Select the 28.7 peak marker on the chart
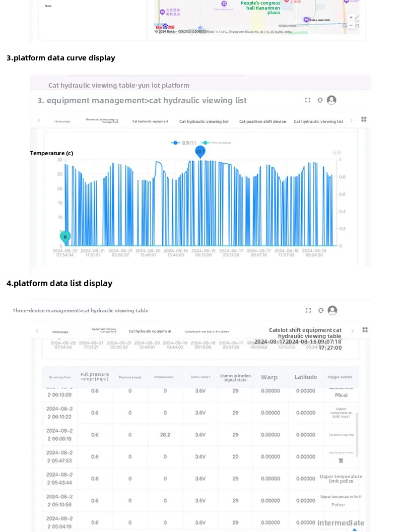Viewport: 403px width, 532px height. (x=200, y=152)
